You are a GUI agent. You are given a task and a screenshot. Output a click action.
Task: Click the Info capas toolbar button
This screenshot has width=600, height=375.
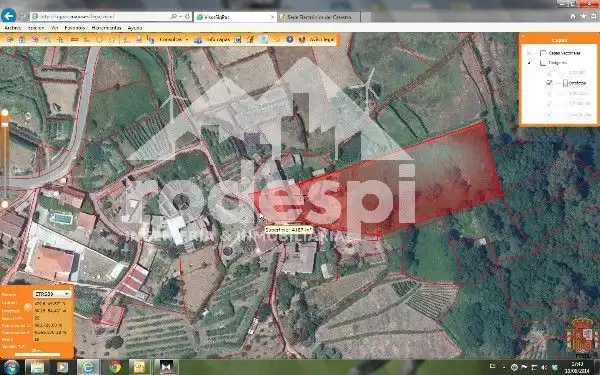point(219,40)
